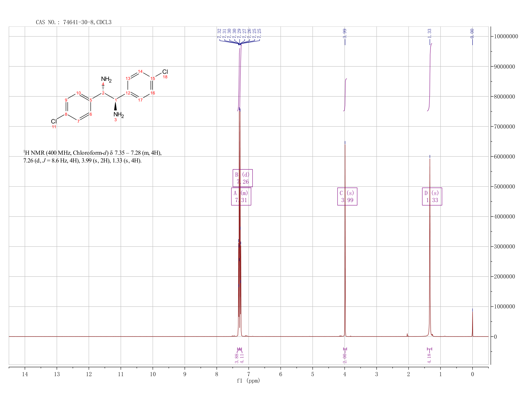The image size is (532, 411).
Task: Click the integral value 2.00 below axis
Action: point(344,358)
